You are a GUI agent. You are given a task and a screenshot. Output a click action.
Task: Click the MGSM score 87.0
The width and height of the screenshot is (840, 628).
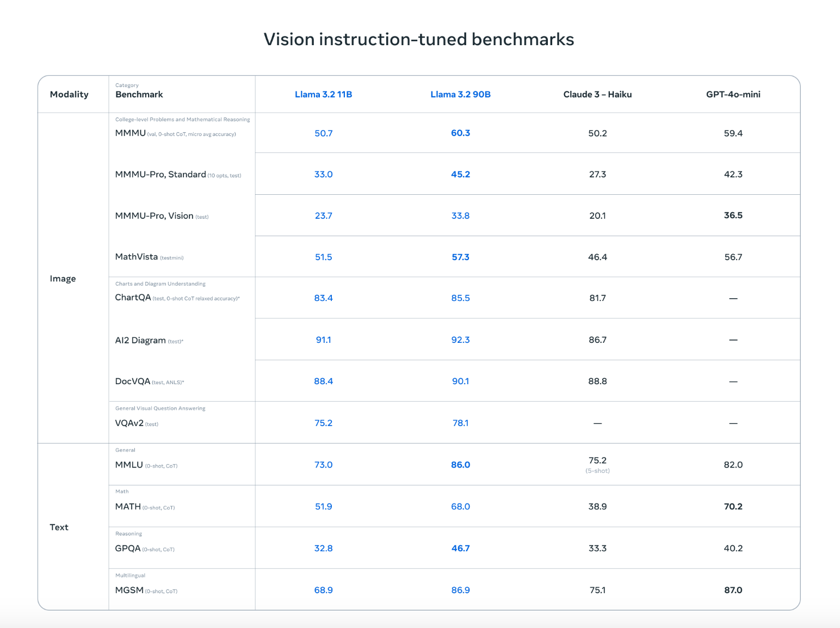[733, 590]
